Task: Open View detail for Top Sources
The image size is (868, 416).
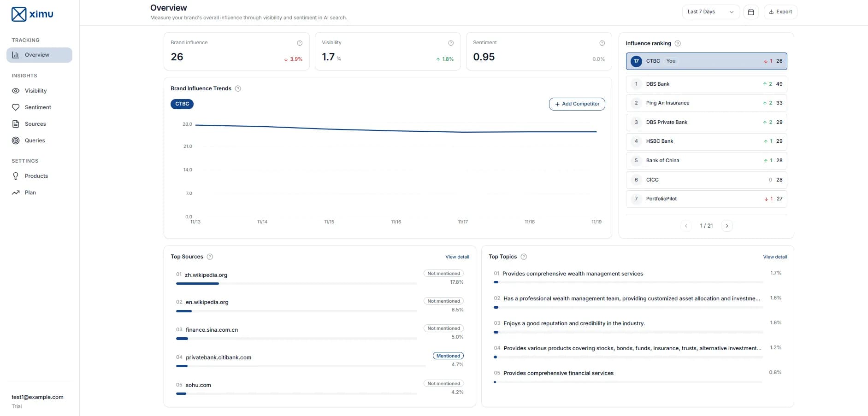Action: (457, 257)
